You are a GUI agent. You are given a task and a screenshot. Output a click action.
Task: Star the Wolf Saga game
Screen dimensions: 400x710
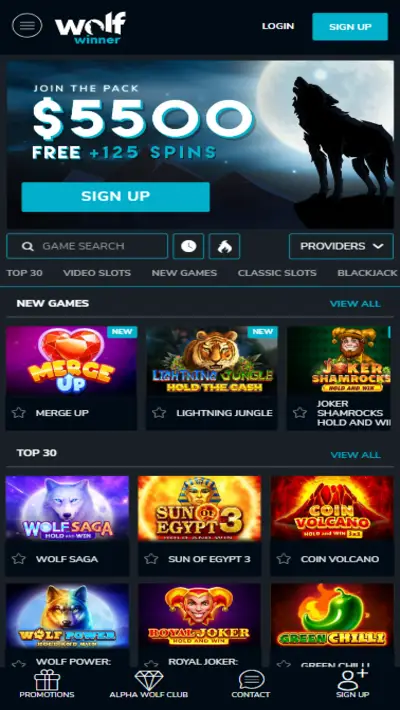pyautogui.click(x=19, y=559)
